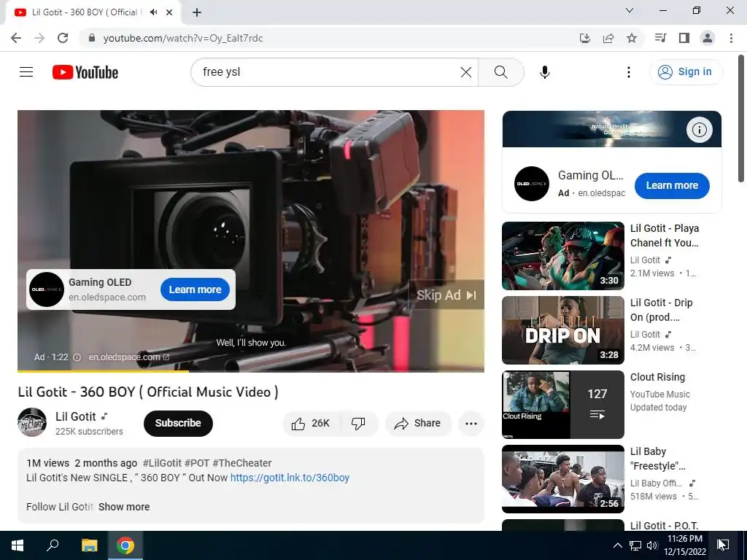The image size is (747, 560).
Task: Visit en.oledspace.com link in video
Action: pos(128,357)
